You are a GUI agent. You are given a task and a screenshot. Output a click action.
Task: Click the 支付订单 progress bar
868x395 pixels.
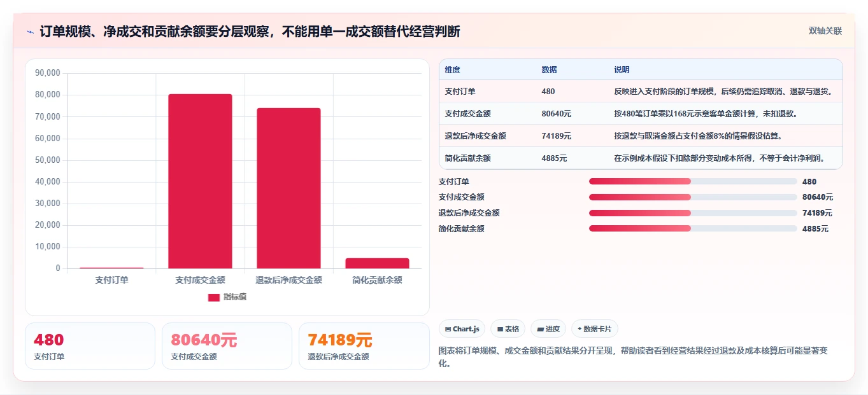point(693,181)
